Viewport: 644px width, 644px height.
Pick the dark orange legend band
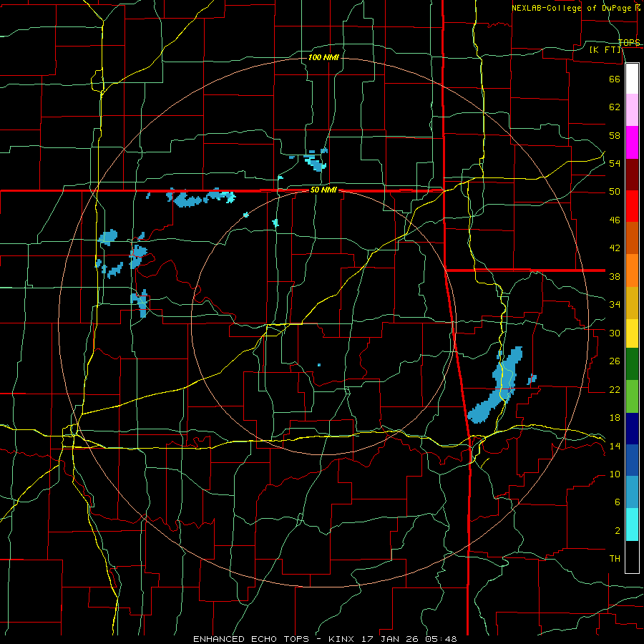pyautogui.click(x=632, y=238)
